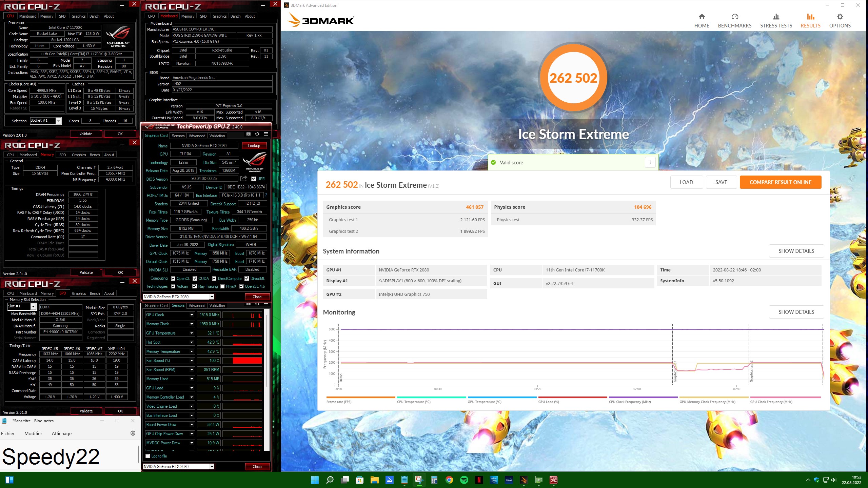
Task: Expand the GPU Temperature sensor dropdown
Action: [x=192, y=333]
